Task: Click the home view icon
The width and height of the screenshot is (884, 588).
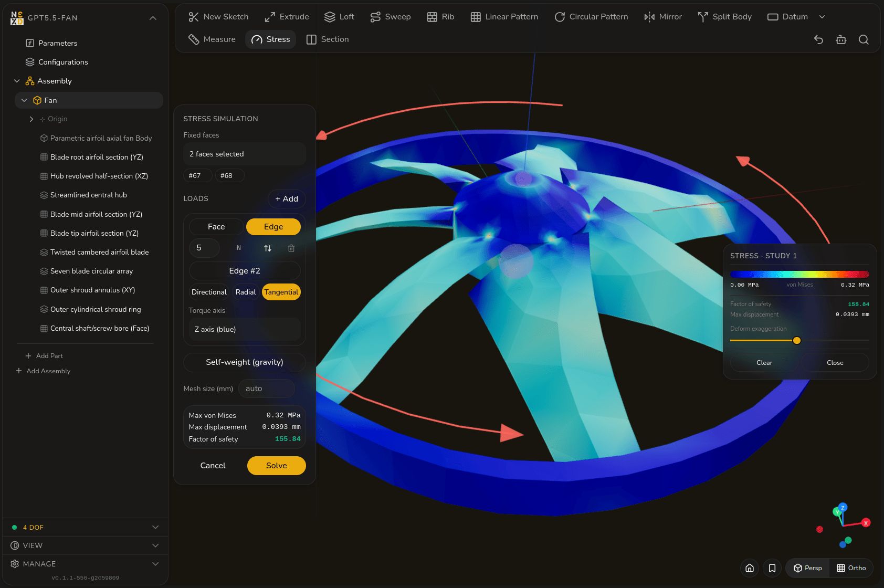Action: (x=750, y=568)
